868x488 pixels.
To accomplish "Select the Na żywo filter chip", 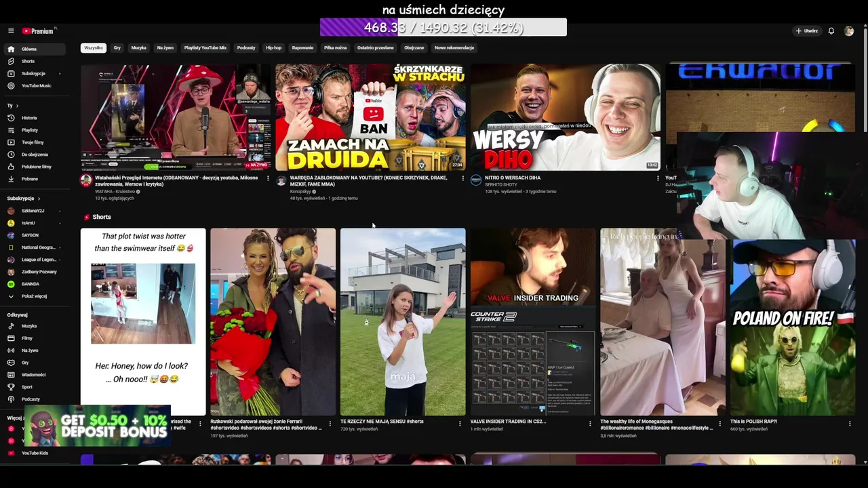I will (165, 48).
